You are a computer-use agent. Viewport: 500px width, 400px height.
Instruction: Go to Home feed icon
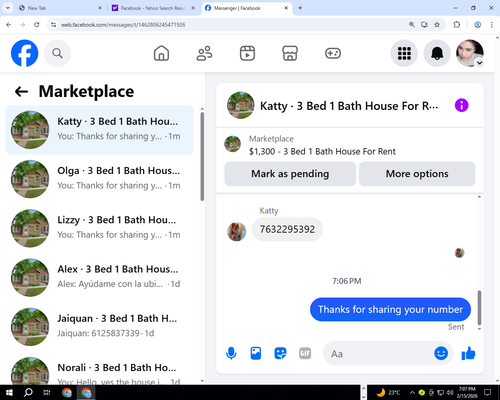point(161,53)
